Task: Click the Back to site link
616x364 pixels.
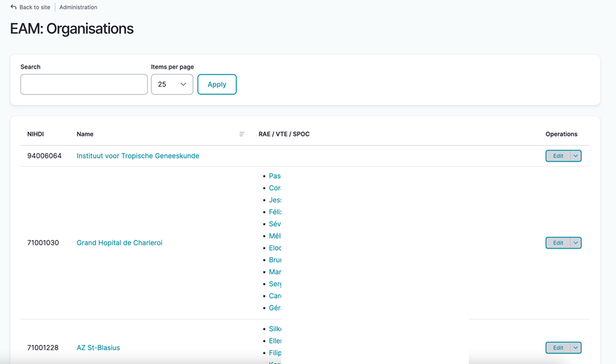Action: click(34, 7)
